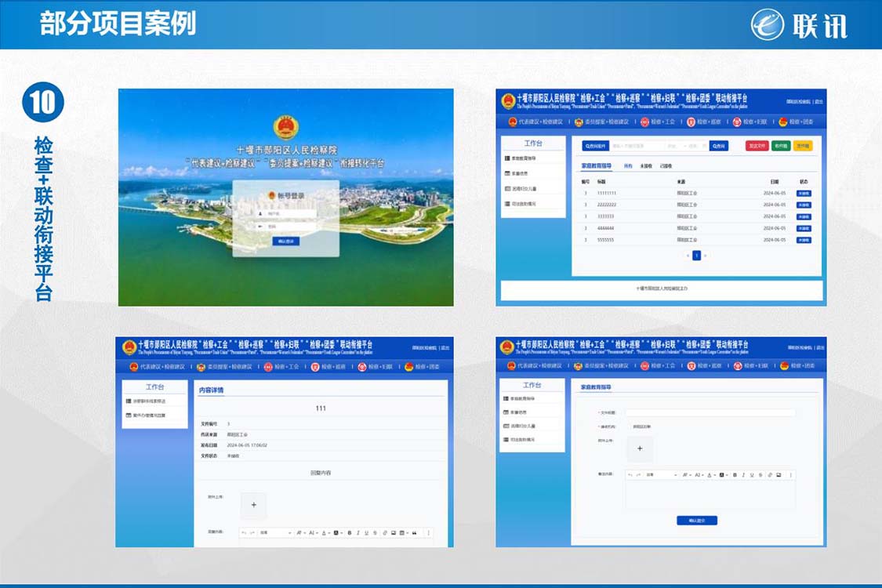The width and height of the screenshot is (882, 588).
Task: Switch to the 已接收 tab in the list screenshot
Action: tap(666, 166)
